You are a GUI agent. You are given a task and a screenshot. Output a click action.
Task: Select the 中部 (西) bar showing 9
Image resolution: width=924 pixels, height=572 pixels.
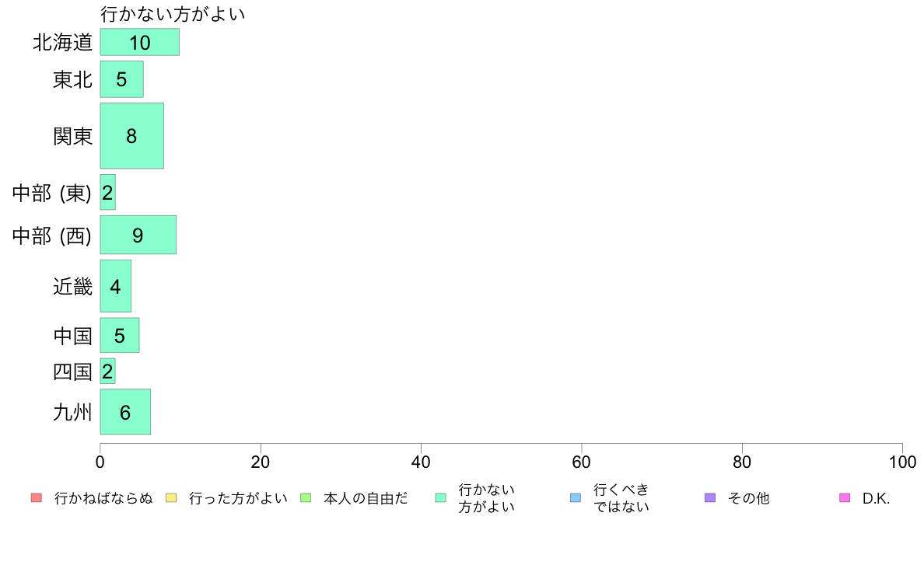[x=138, y=235]
